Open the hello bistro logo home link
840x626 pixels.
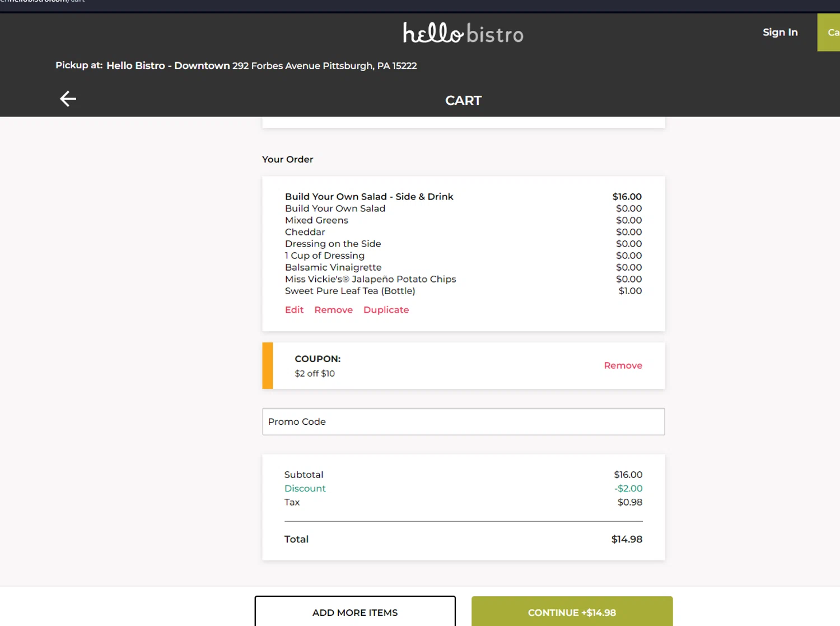463,33
